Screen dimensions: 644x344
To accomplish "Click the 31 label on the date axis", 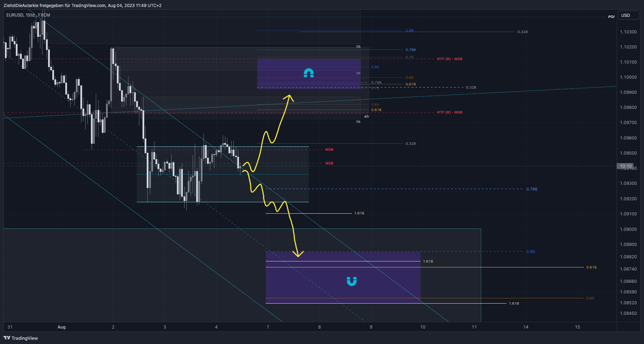I will [x=10, y=327].
